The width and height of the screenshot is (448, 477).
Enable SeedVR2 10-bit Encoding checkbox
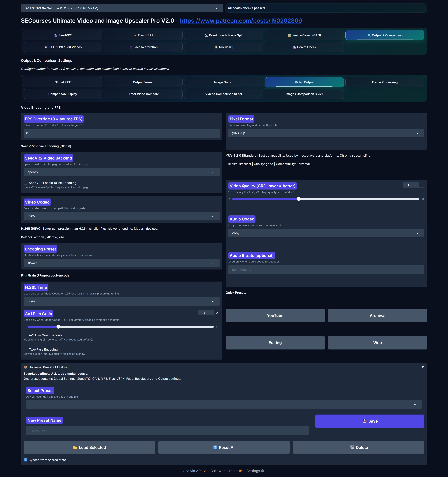coord(25,183)
